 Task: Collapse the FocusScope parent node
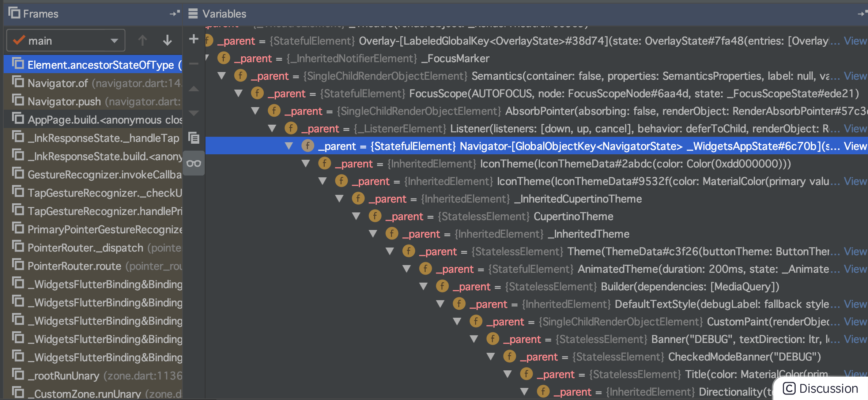coord(238,94)
